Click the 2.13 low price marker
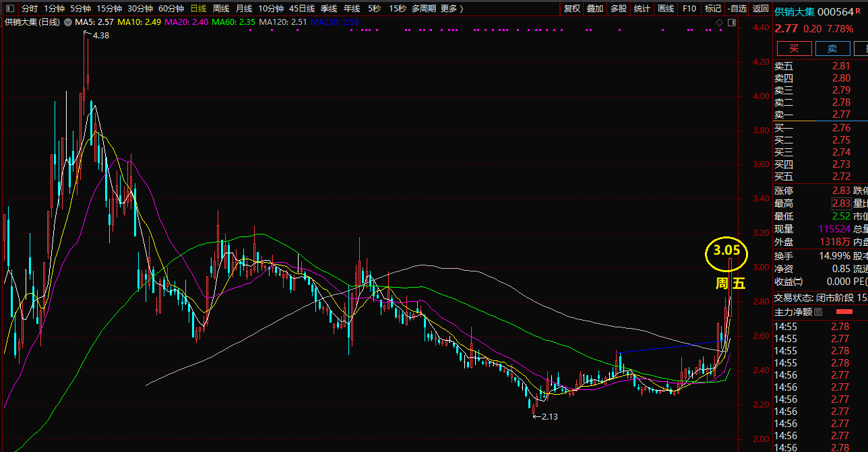Viewport: 868px width, 452px height. (549, 416)
